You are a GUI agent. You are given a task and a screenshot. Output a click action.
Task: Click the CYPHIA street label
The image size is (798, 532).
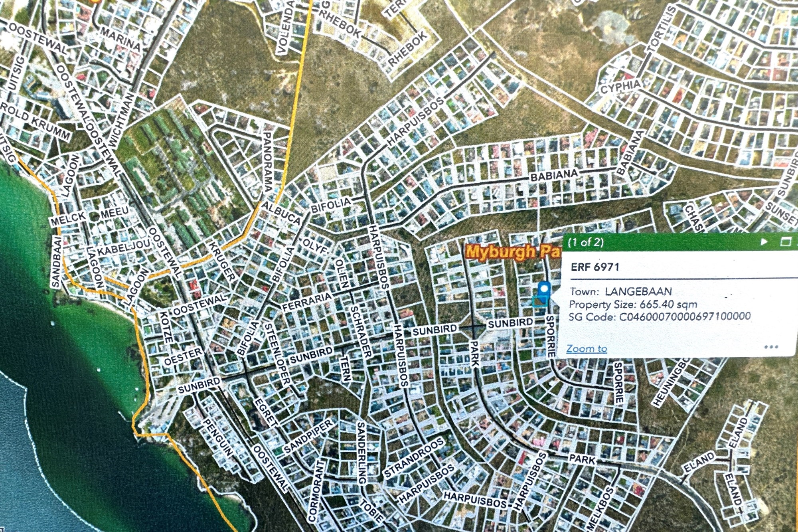pyautogui.click(x=621, y=87)
